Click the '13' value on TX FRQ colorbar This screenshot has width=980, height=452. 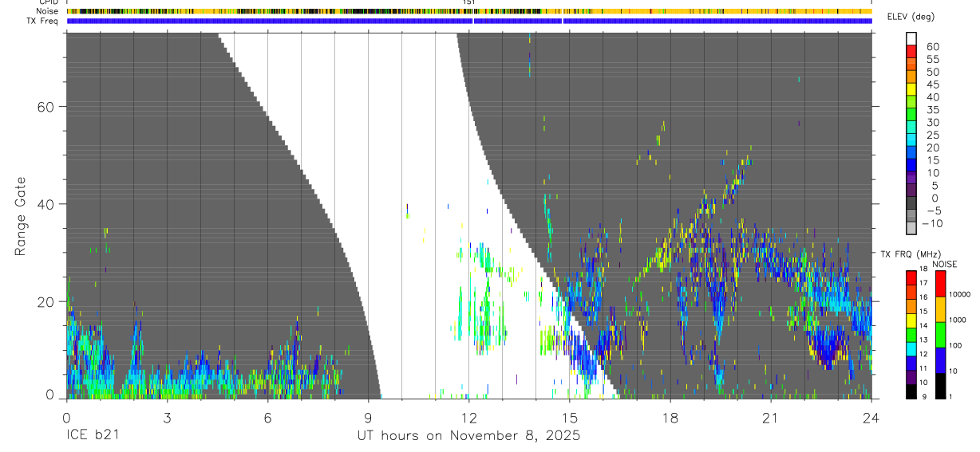point(923,340)
